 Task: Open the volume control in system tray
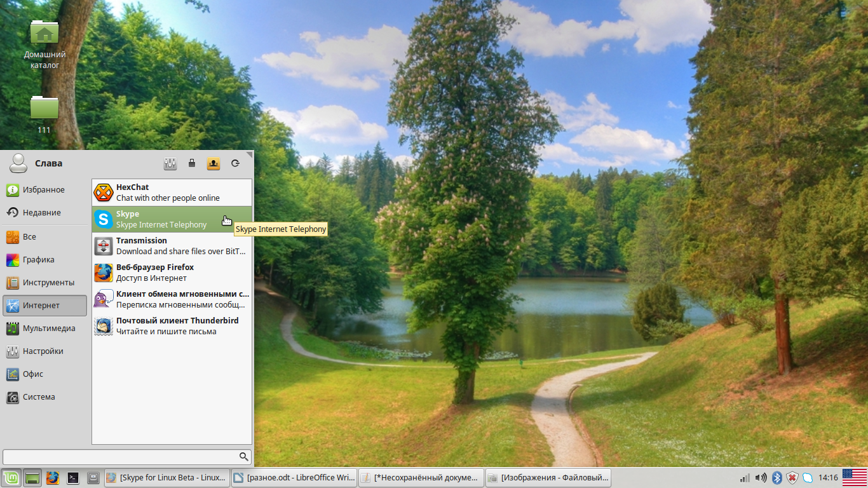coord(761,478)
